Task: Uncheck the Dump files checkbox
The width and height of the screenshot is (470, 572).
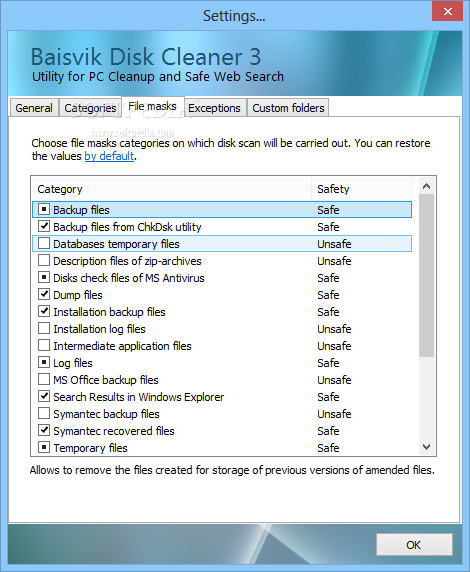Action: 44,294
